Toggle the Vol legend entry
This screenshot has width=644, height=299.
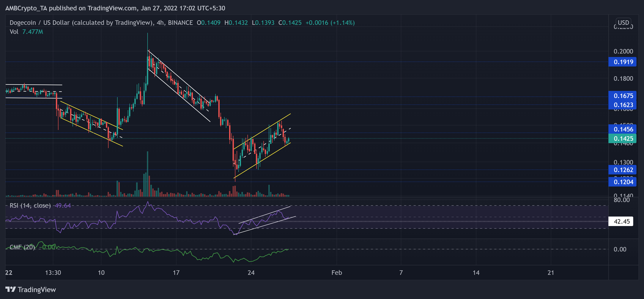click(14, 32)
